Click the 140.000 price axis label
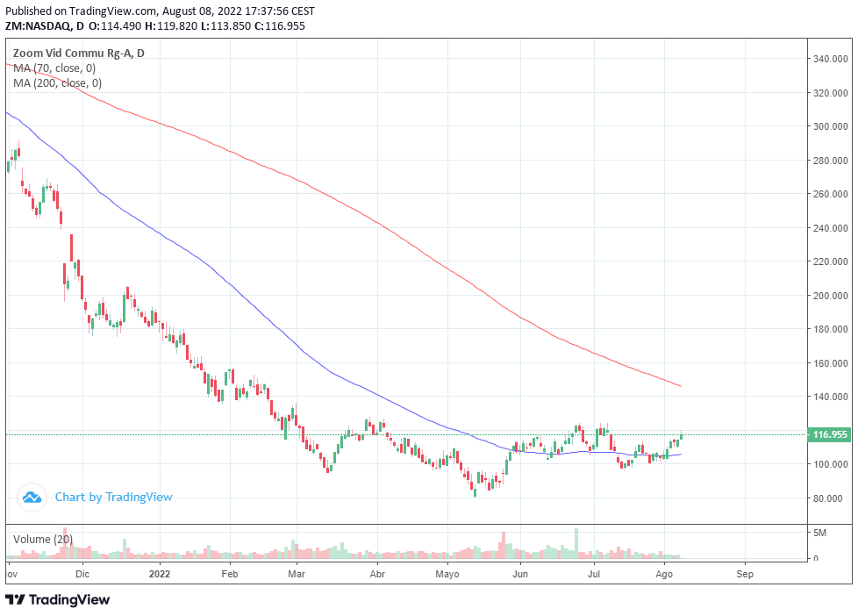Screen dimensions: 858x616 (830, 397)
